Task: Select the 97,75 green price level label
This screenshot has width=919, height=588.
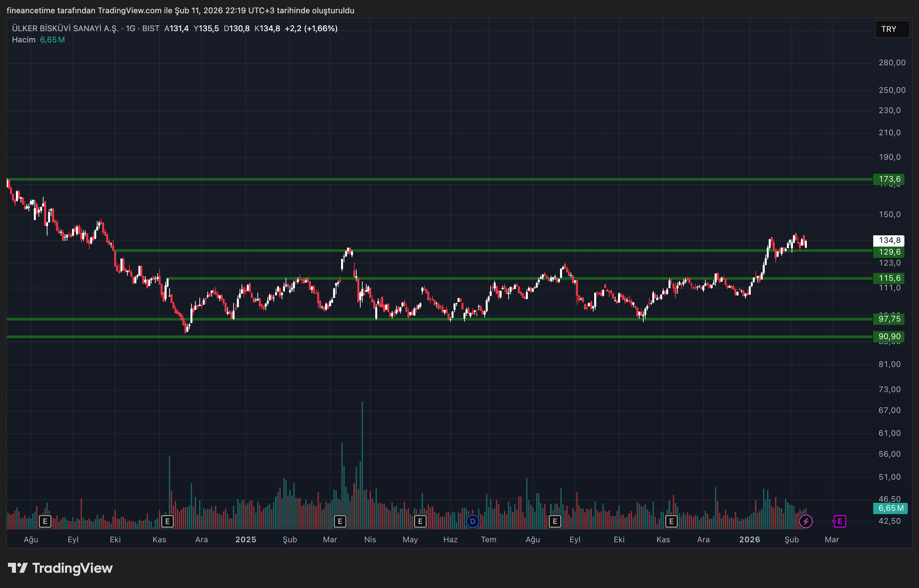Action: 889,319
